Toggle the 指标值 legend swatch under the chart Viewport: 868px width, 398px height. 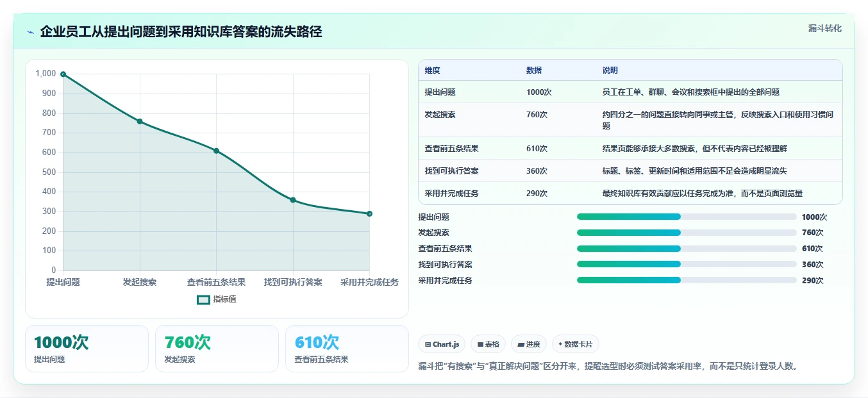click(203, 299)
